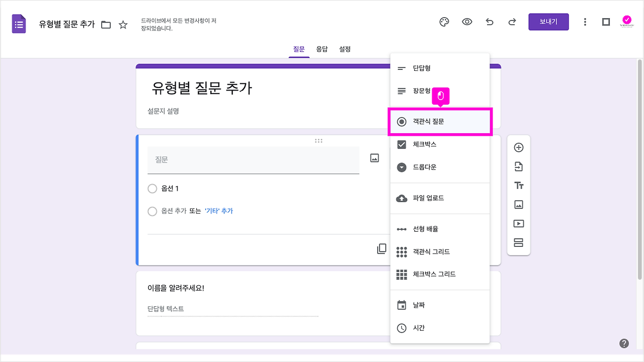The width and height of the screenshot is (644, 362).
Task: Open the 설정 tab
Action: click(x=345, y=49)
